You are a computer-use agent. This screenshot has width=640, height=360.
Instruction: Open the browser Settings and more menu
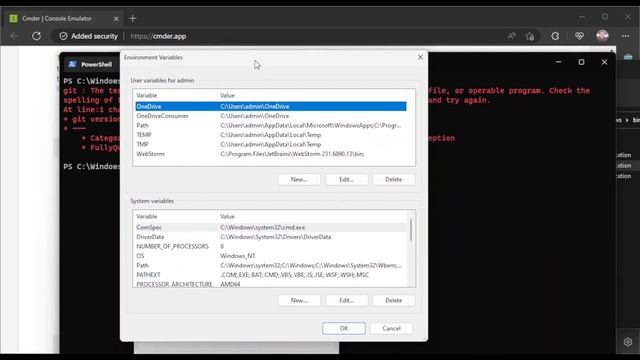coord(625,36)
